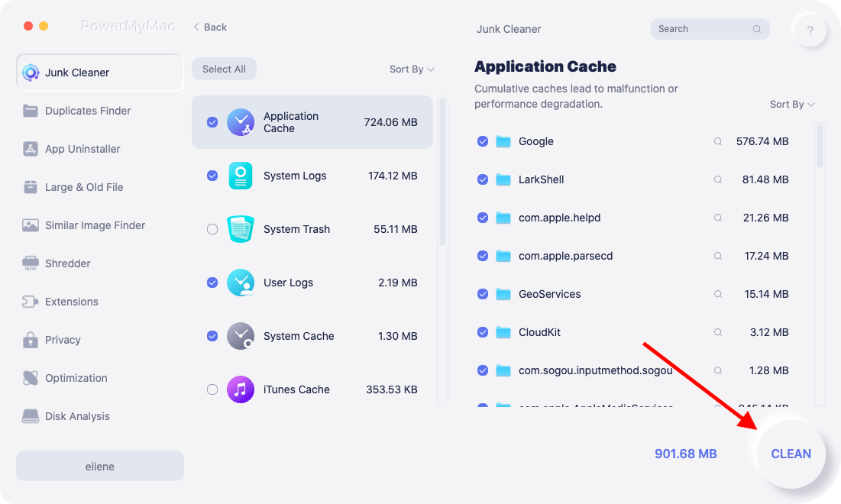Reveal LarkShell folder with its magnifier icon
Viewport: 841px width, 504px height.
point(718,179)
